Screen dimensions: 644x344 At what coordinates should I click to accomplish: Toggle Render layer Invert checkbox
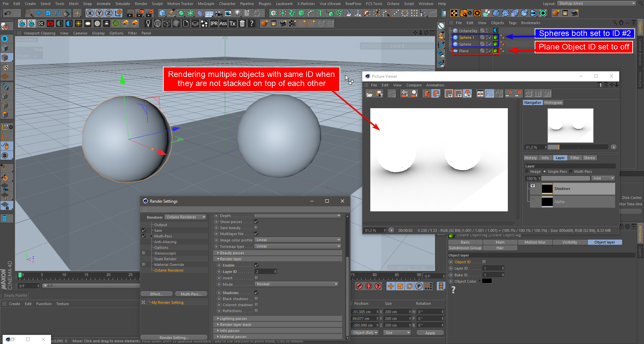point(256,278)
